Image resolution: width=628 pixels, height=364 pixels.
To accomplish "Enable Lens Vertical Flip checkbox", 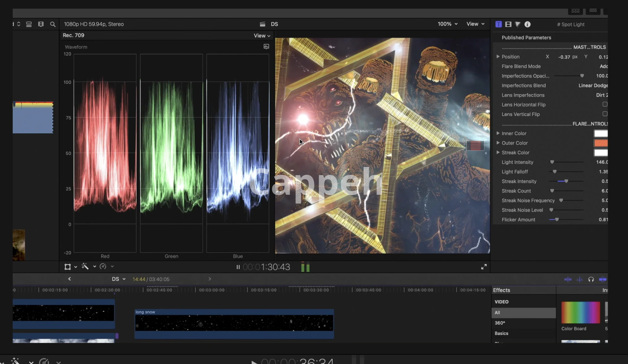I will point(605,114).
